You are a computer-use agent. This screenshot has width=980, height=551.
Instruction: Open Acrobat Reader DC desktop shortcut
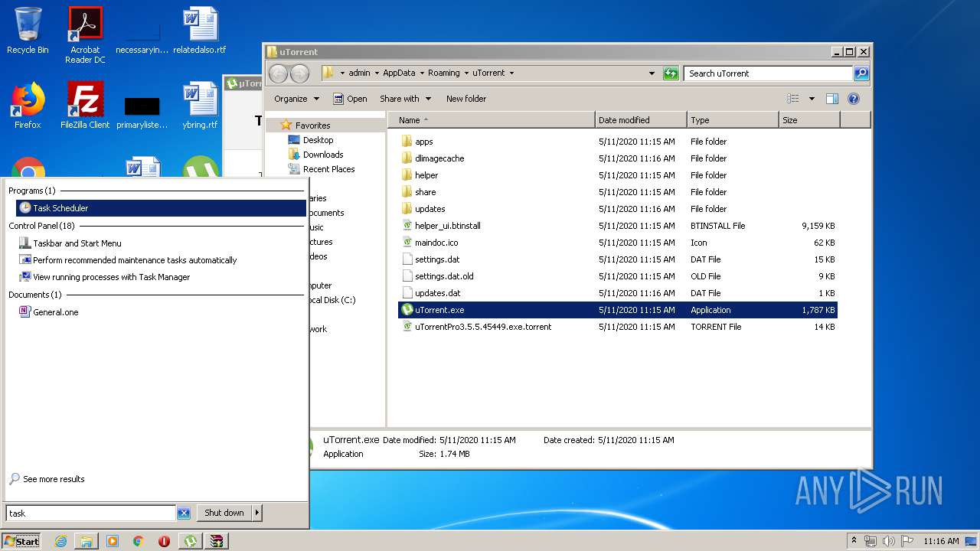[x=85, y=35]
